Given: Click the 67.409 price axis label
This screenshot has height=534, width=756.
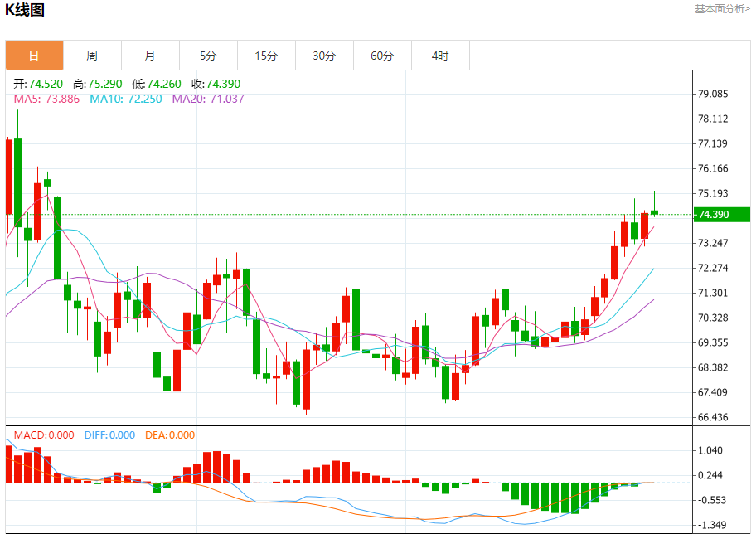Looking at the screenshot, I should click(x=713, y=392).
